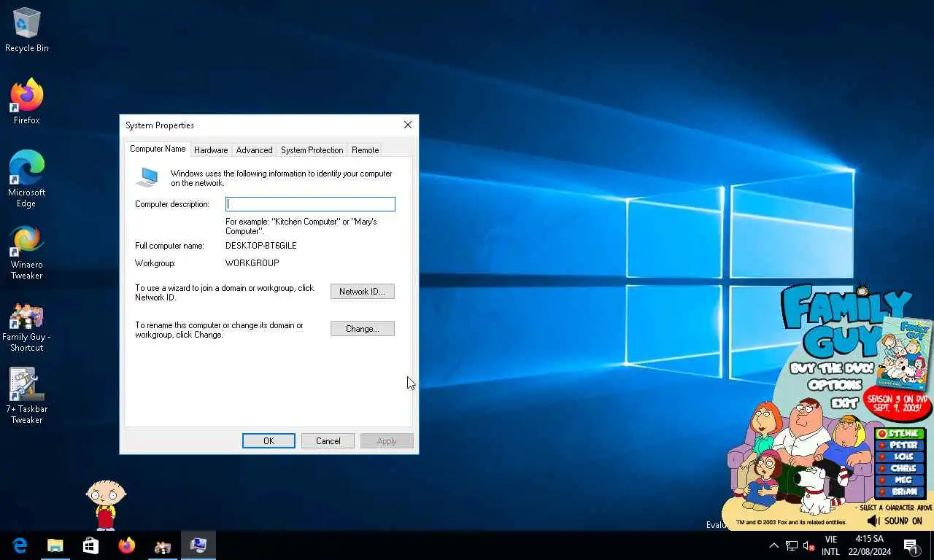Toggle Sound On in Family Guy widget
Image resolution: width=934 pixels, height=560 pixels.
895,521
